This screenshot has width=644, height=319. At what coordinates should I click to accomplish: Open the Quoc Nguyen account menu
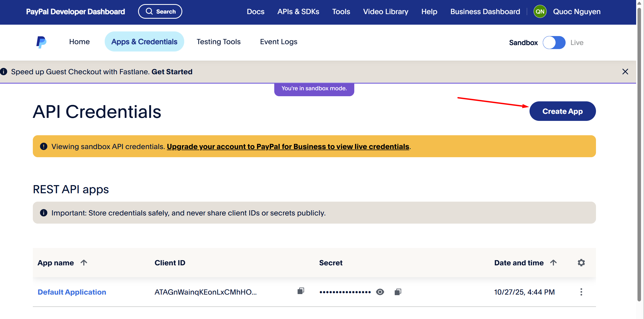[577, 12]
